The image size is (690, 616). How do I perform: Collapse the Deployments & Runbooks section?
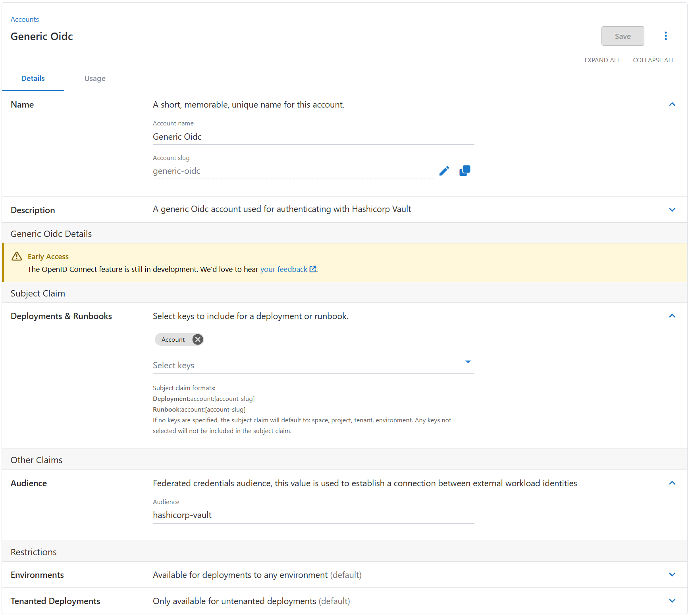coord(672,316)
